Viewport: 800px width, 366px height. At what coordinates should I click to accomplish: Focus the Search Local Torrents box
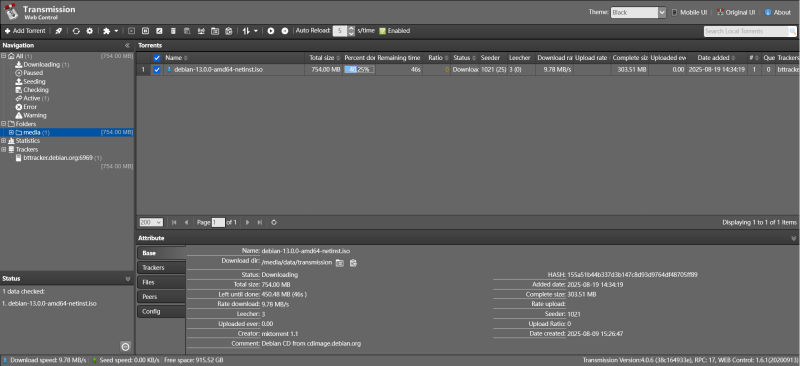point(746,31)
